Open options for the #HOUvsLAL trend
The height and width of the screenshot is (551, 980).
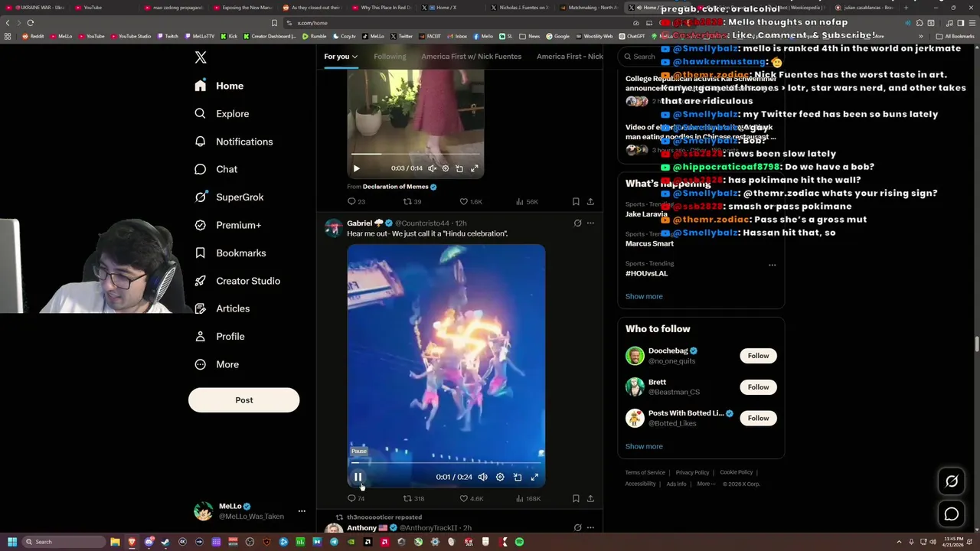pos(772,265)
